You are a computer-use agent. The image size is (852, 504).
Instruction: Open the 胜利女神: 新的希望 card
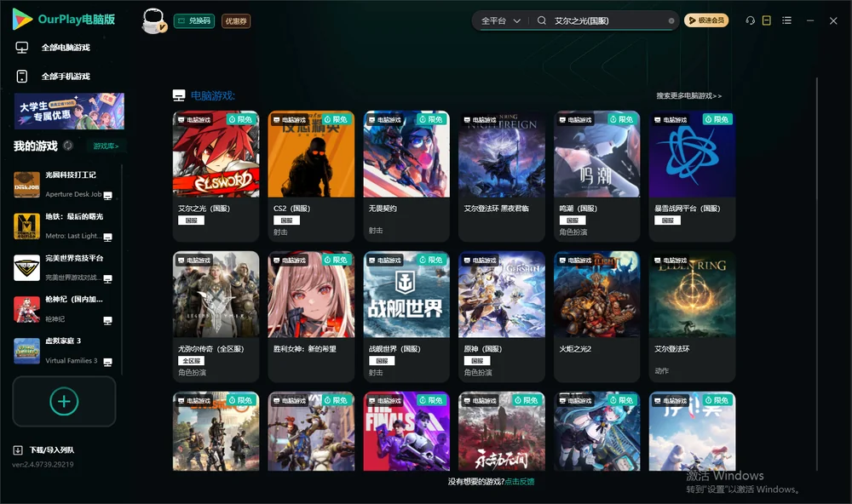coord(311,317)
